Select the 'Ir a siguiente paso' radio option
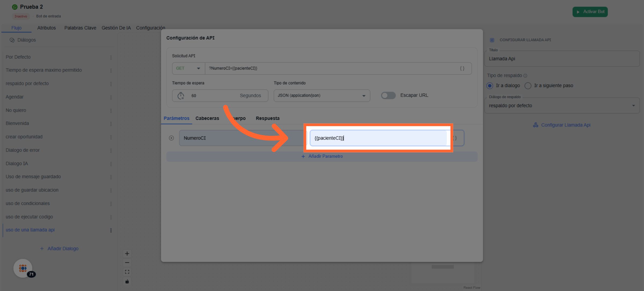Viewport: 644px width, 291px height. 528,85
